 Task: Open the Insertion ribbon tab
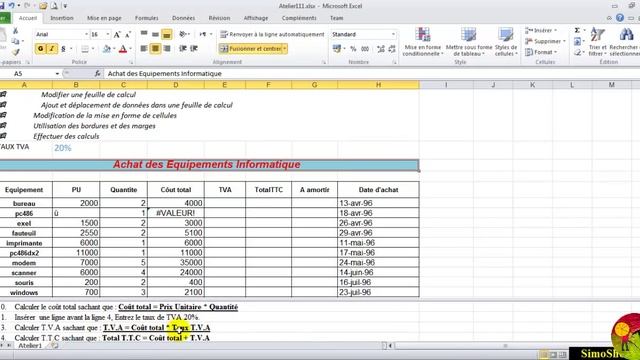[x=62, y=18]
